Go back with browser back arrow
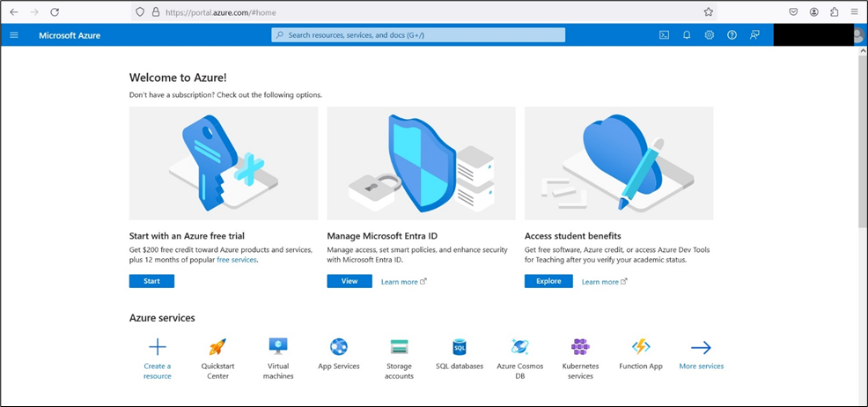 (x=14, y=11)
